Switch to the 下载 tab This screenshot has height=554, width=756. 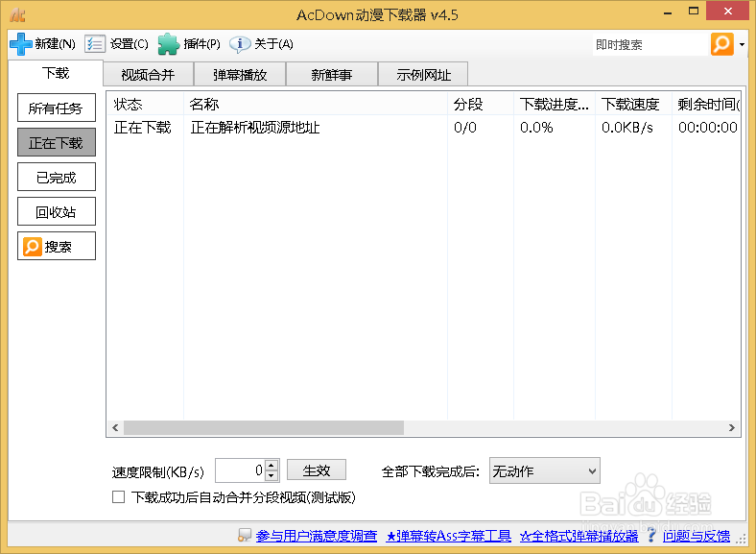(56, 73)
